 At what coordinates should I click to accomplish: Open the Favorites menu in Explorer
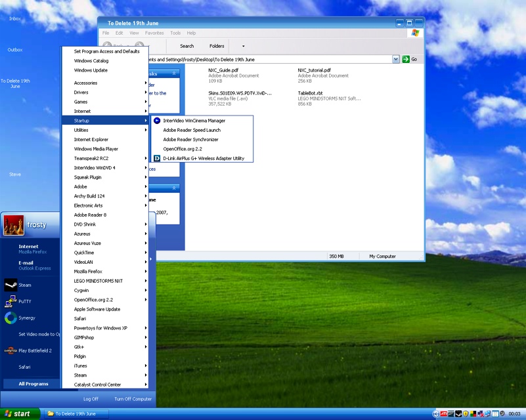click(154, 33)
